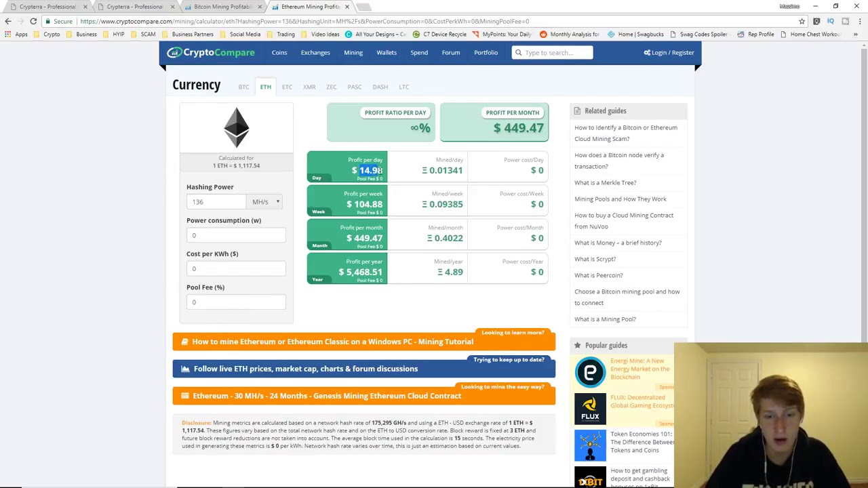
Task: Open the Portfolio page
Action: point(486,53)
